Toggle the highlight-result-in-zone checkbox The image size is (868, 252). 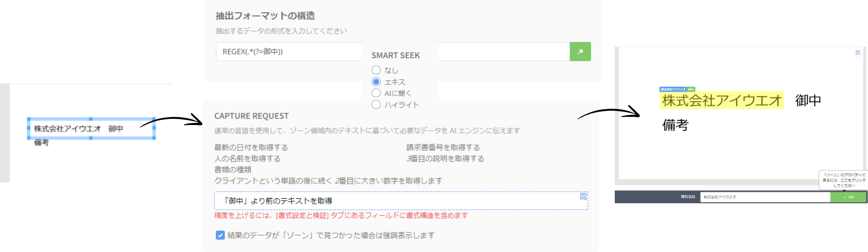[220, 235]
